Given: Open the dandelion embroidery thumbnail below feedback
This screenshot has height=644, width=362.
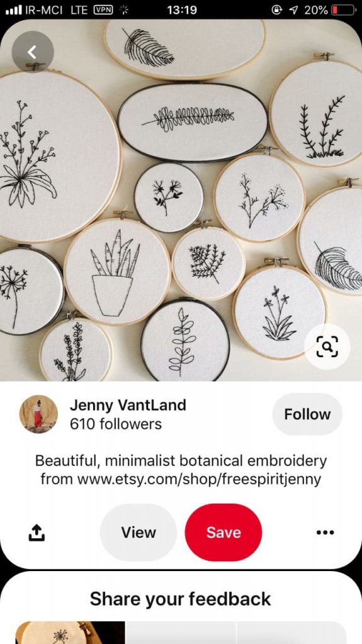Looking at the screenshot, I should point(70,633).
